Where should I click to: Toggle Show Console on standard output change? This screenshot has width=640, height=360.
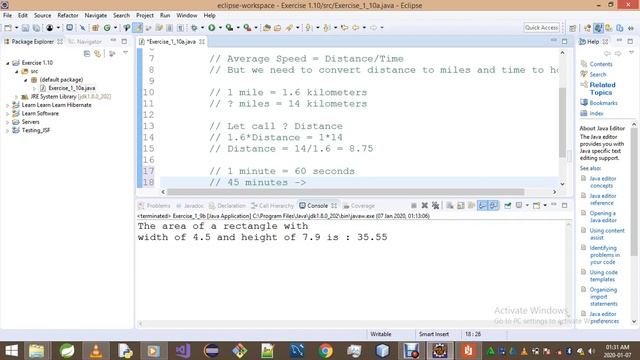click(482, 205)
